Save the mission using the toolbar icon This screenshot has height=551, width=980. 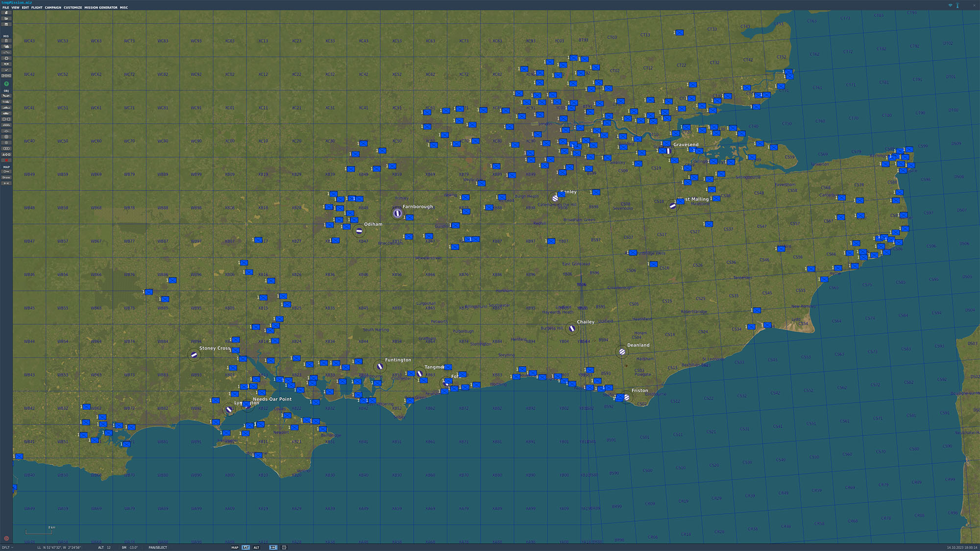(6, 24)
